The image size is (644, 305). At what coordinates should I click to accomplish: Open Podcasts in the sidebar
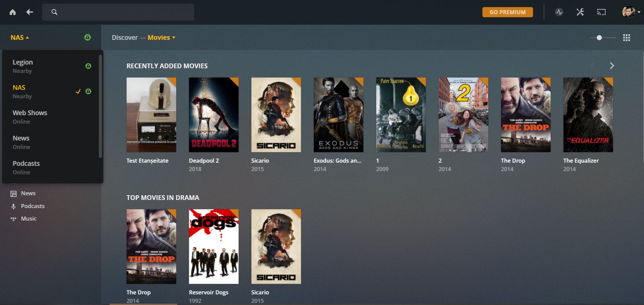pyautogui.click(x=33, y=206)
